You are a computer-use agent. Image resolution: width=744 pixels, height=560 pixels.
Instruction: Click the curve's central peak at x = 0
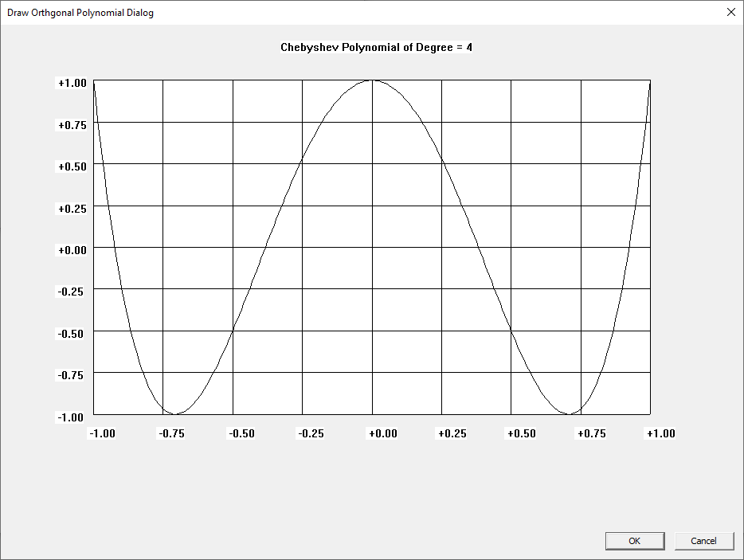[x=372, y=80]
